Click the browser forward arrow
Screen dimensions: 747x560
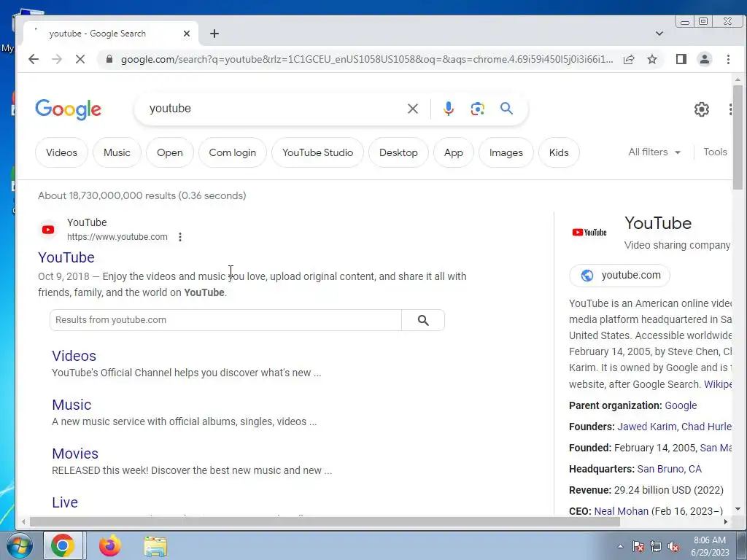click(57, 59)
